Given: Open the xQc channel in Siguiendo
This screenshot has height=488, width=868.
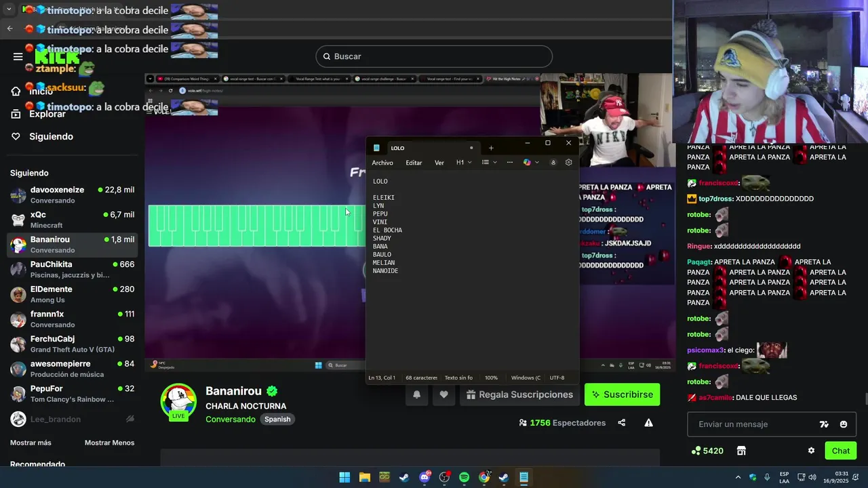Looking at the screenshot, I should click(72, 220).
